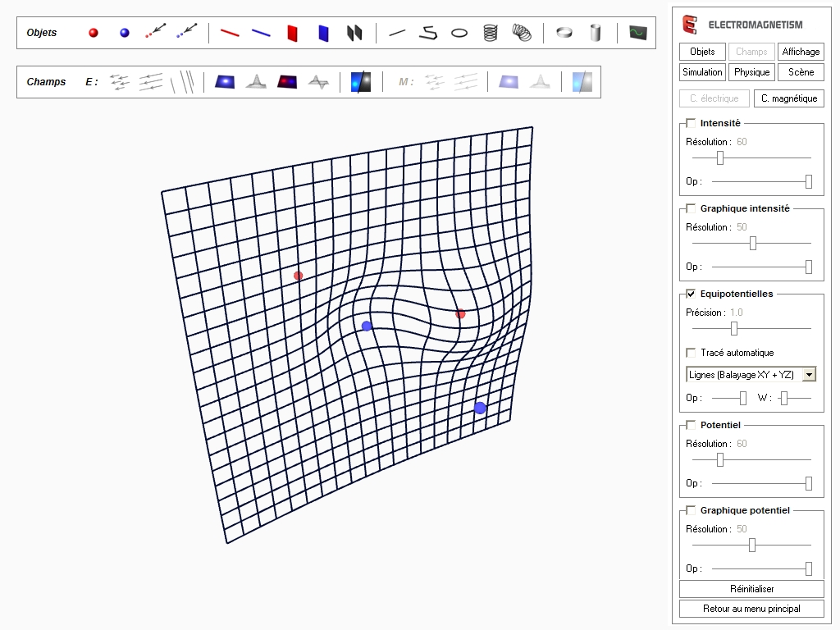Add a red charged line object
This screenshot has width=840, height=630.
coord(230,33)
